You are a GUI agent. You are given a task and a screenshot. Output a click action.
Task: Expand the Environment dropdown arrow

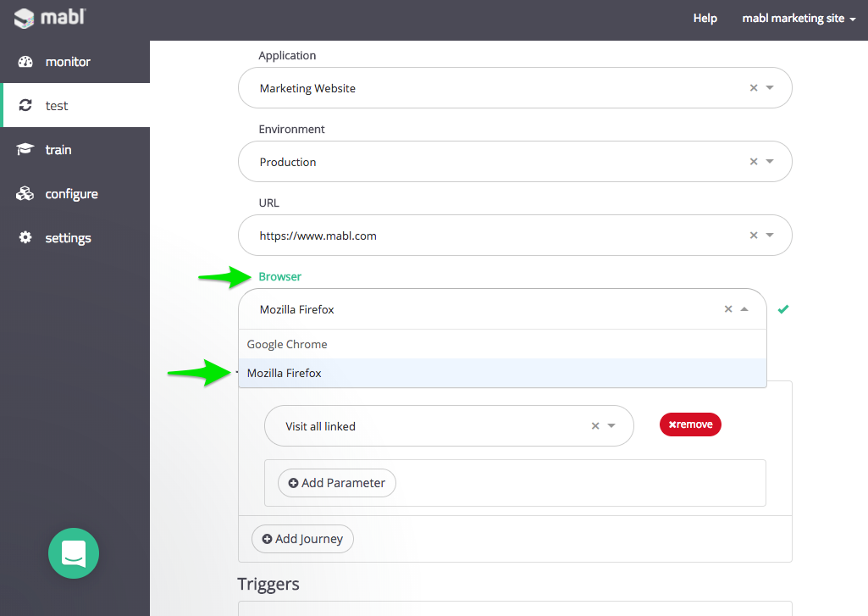[770, 161]
